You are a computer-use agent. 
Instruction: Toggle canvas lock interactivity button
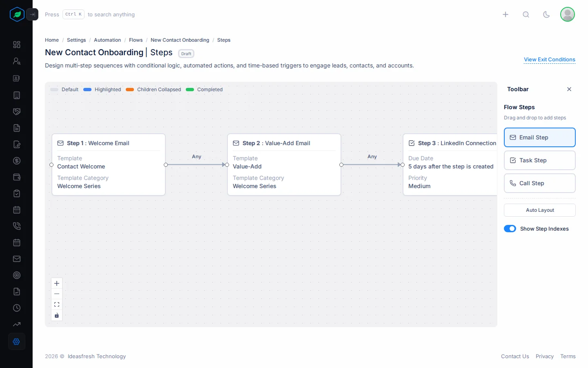click(x=57, y=315)
